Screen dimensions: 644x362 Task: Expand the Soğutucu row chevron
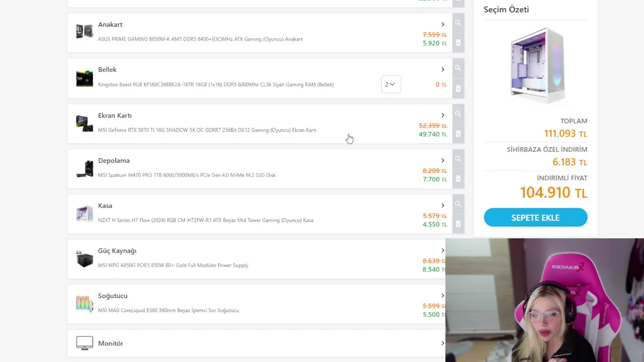coord(443,296)
